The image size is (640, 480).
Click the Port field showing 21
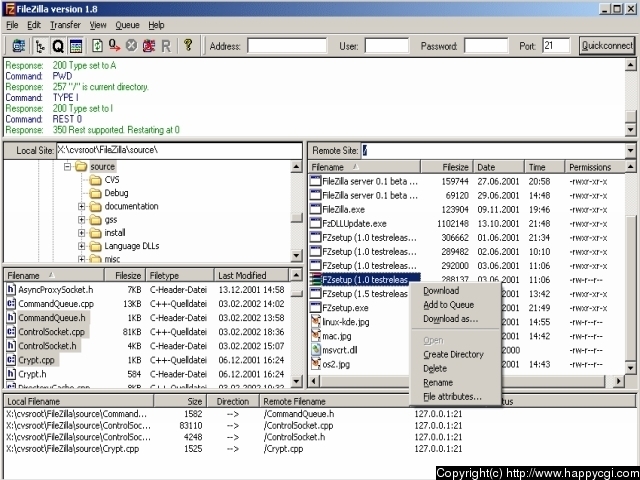[556, 46]
